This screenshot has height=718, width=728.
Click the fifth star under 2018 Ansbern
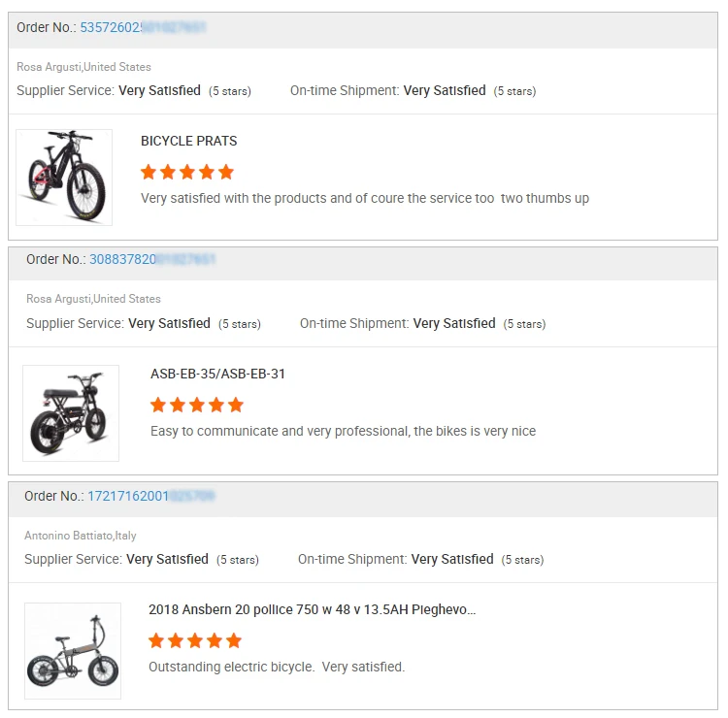[233, 640]
